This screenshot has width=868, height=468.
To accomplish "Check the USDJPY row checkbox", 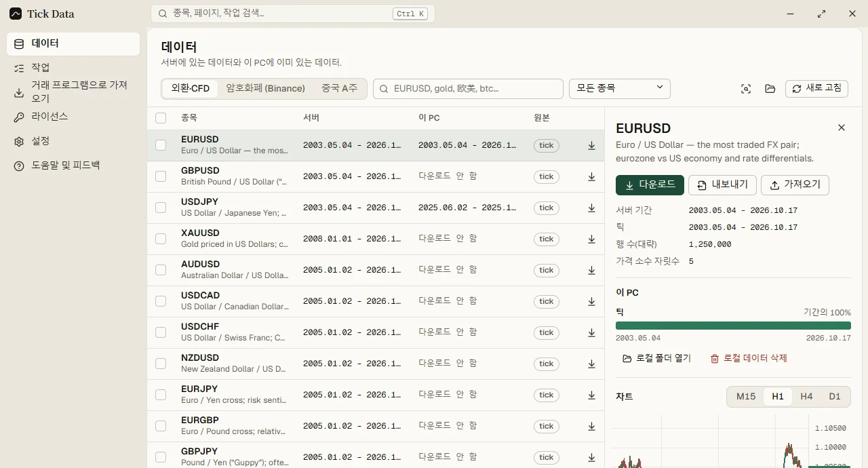I will pyautogui.click(x=161, y=208).
